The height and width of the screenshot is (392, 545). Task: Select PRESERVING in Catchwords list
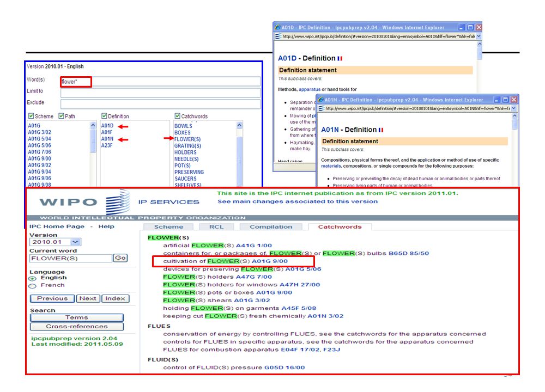[x=189, y=172]
